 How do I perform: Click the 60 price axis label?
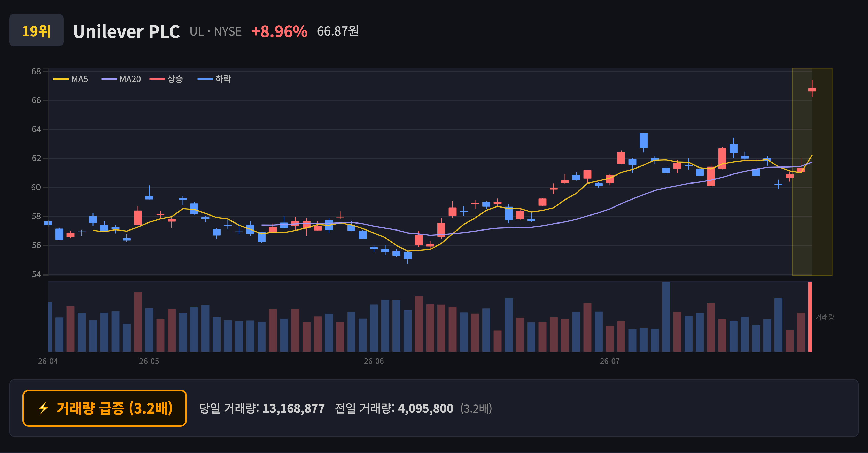pos(36,187)
